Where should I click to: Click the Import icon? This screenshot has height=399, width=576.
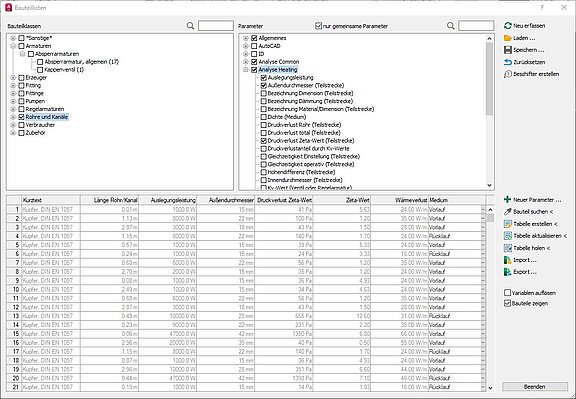[508, 260]
